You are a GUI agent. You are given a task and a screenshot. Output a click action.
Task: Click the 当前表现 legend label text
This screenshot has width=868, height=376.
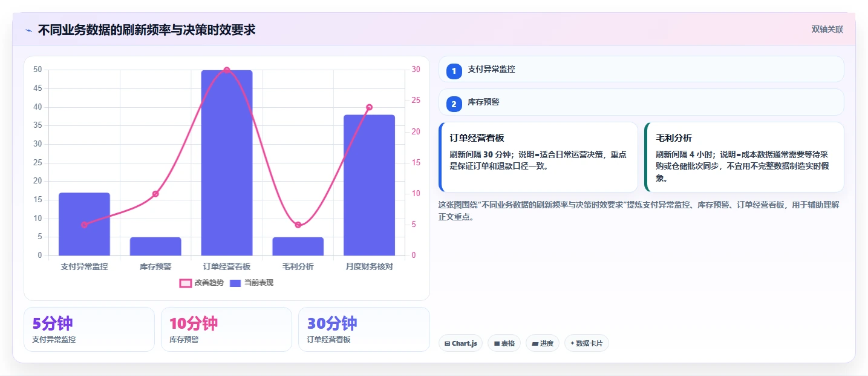pyautogui.click(x=259, y=283)
